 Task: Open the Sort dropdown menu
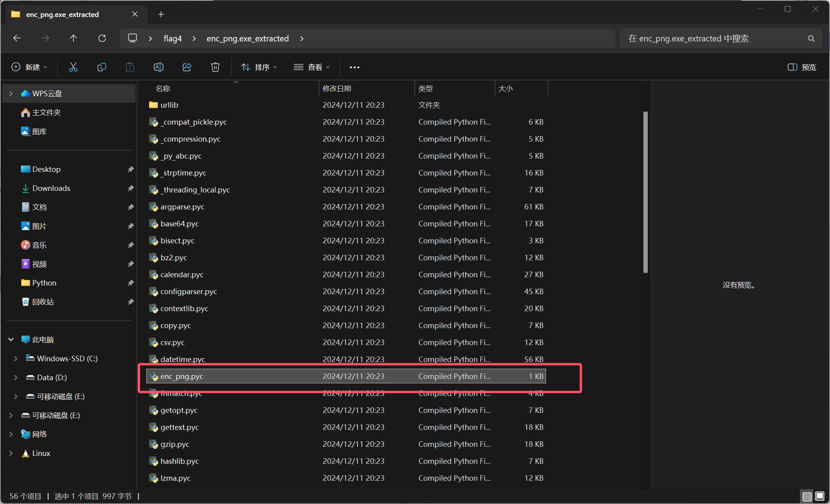pos(259,67)
